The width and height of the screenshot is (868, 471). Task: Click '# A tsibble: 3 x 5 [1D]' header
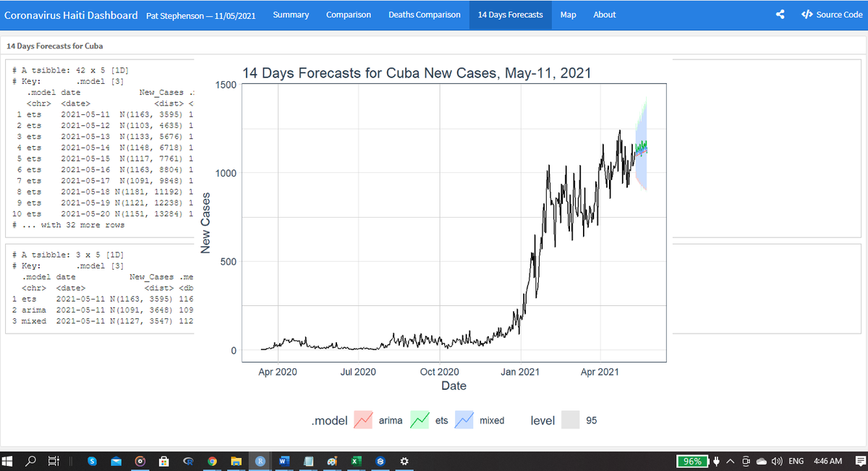68,255
